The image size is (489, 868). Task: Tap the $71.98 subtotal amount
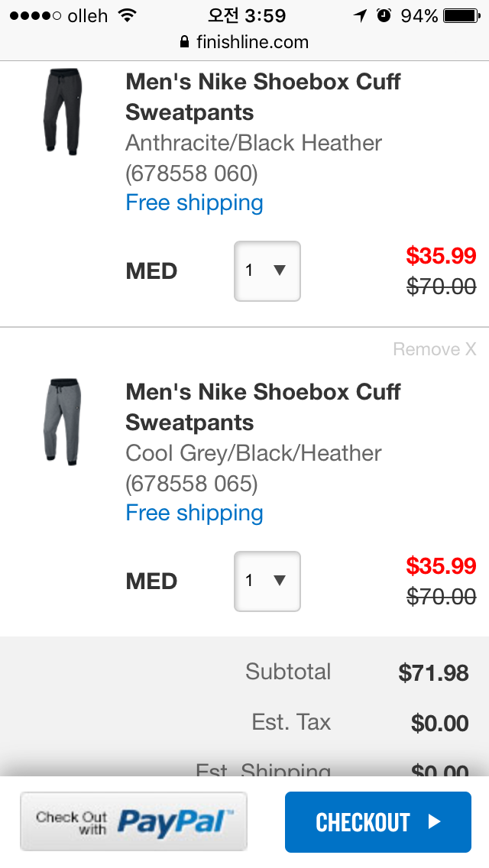pyautogui.click(x=433, y=672)
